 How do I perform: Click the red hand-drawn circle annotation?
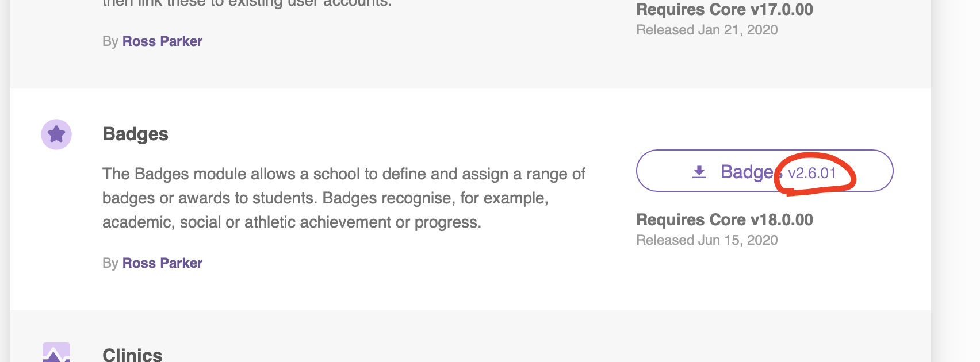pos(815,174)
